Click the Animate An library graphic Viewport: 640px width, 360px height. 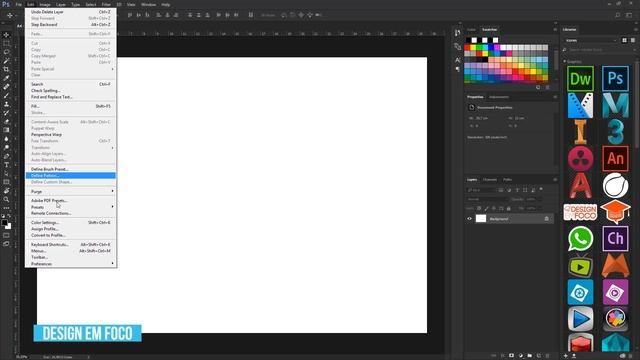[615, 158]
